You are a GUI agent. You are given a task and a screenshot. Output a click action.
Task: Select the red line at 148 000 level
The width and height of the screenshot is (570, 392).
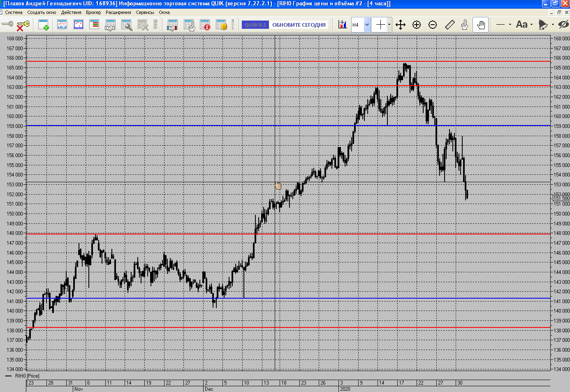pos(288,234)
